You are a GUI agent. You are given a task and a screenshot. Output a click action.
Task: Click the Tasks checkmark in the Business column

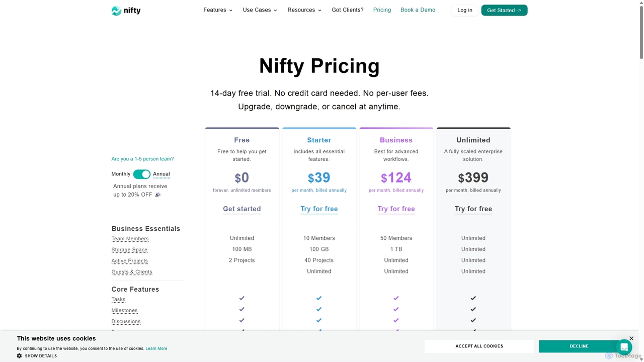[x=396, y=298]
